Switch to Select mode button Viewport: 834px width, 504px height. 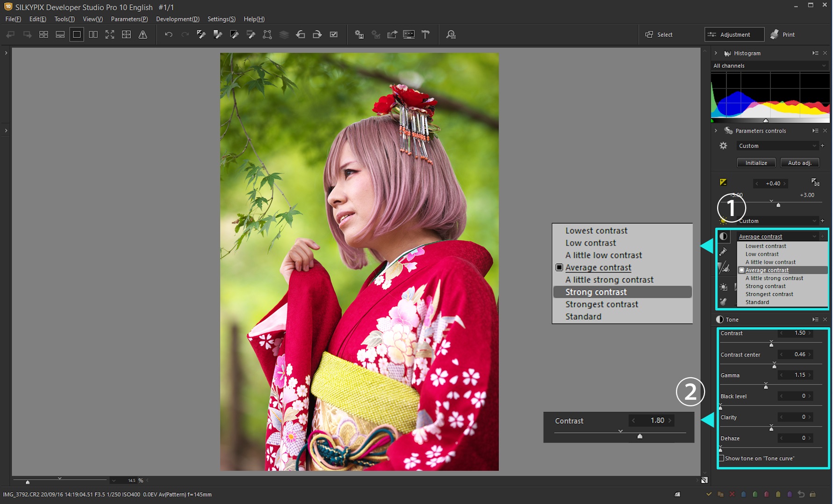tap(659, 35)
